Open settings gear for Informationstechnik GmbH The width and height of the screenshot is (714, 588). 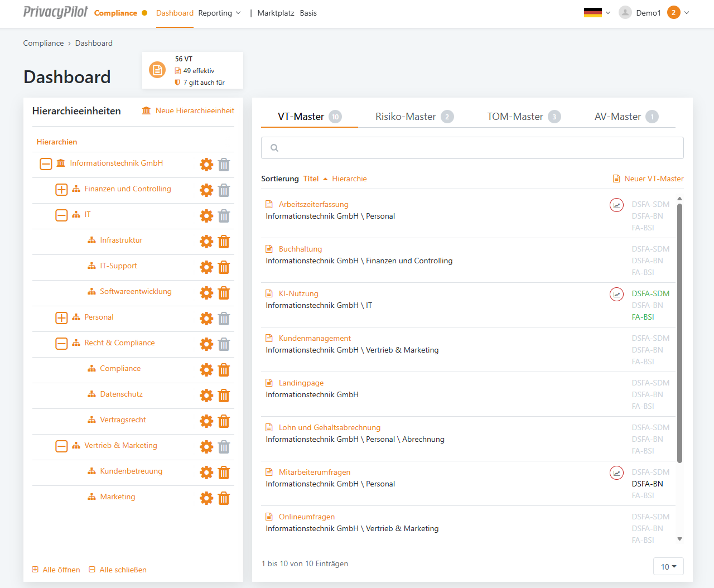(x=206, y=165)
